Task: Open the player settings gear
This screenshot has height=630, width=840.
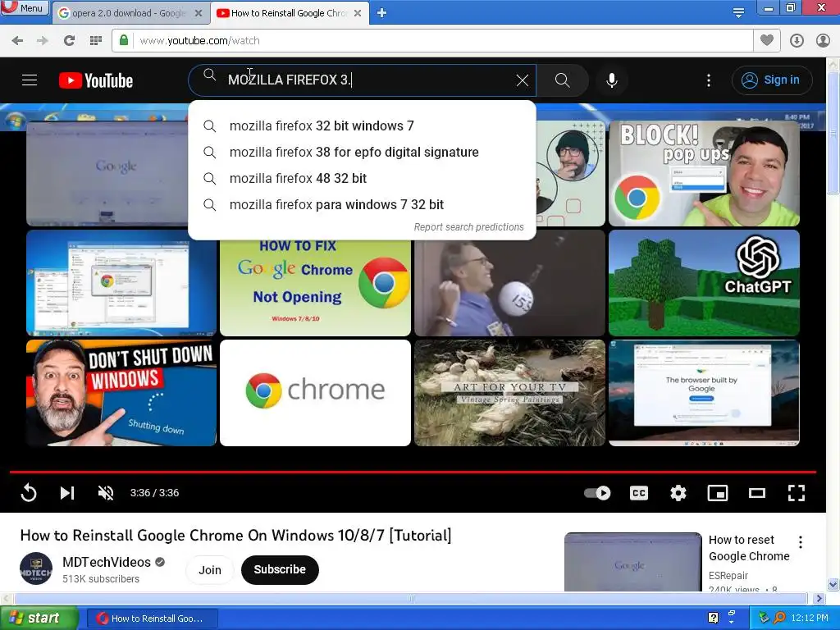Action: (x=678, y=493)
